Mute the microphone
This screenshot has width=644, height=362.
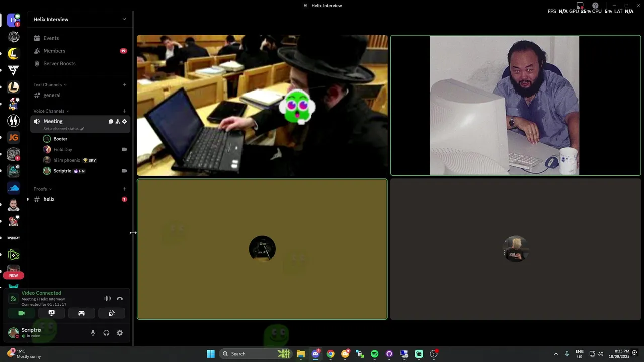pyautogui.click(x=93, y=333)
